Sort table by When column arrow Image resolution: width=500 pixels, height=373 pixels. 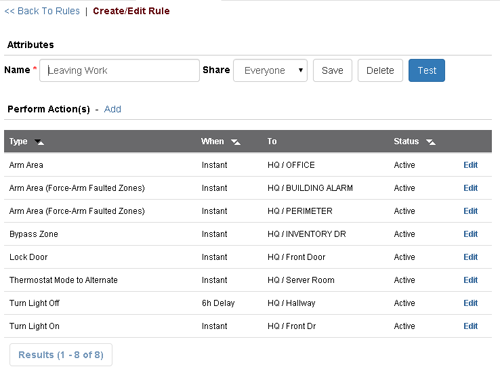click(236, 142)
